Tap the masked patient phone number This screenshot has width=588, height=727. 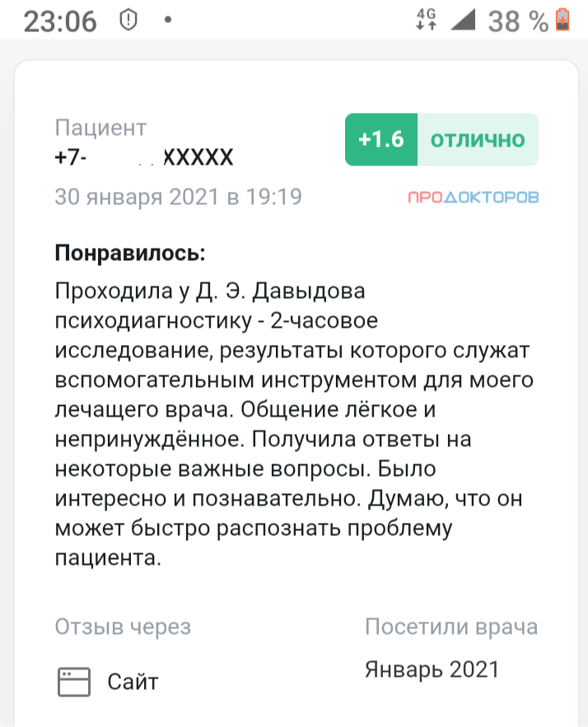[x=144, y=156]
